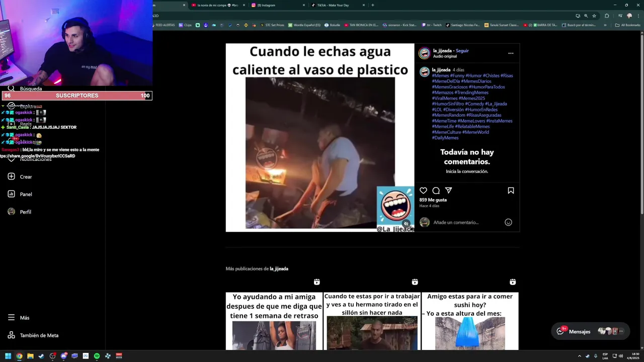644x362 pixels.
Task: Click the la_jijeada avatar in post header
Action: point(425,53)
